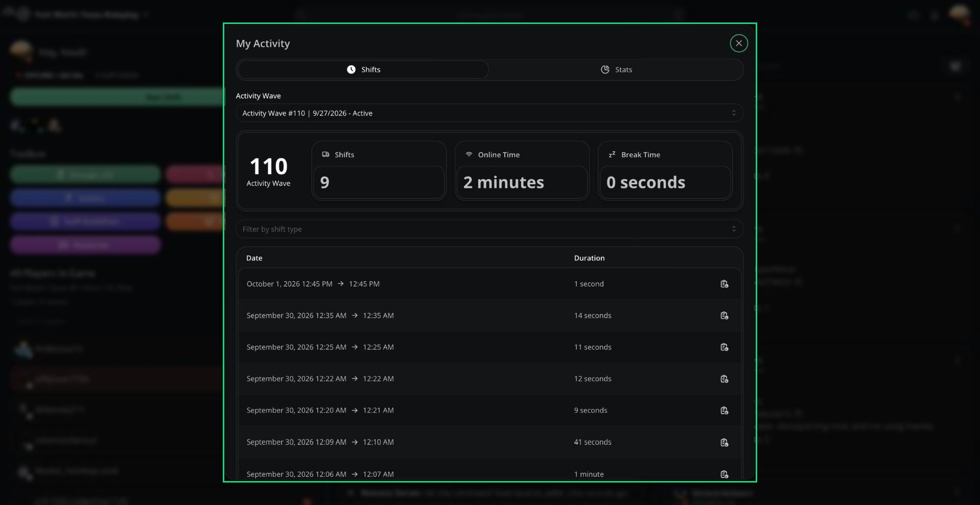This screenshot has height=505, width=980.
Task: Click the Break Time sleep icon
Action: 612,154
